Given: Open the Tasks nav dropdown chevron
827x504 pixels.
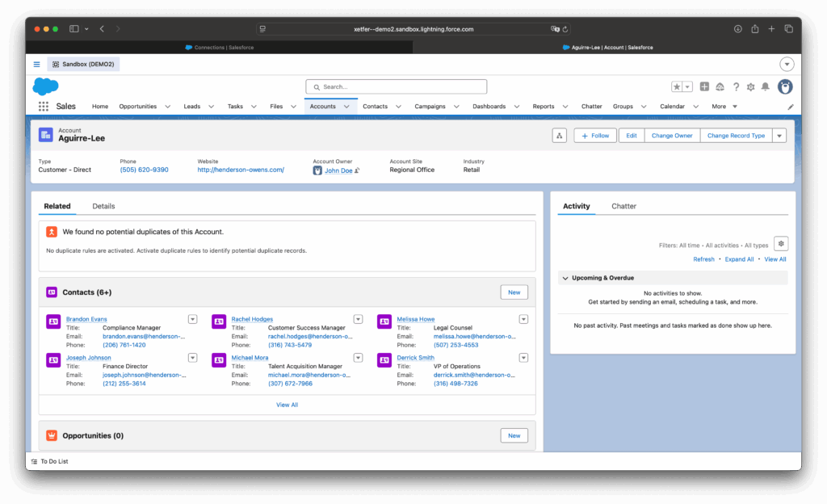Looking at the screenshot, I should (x=254, y=107).
